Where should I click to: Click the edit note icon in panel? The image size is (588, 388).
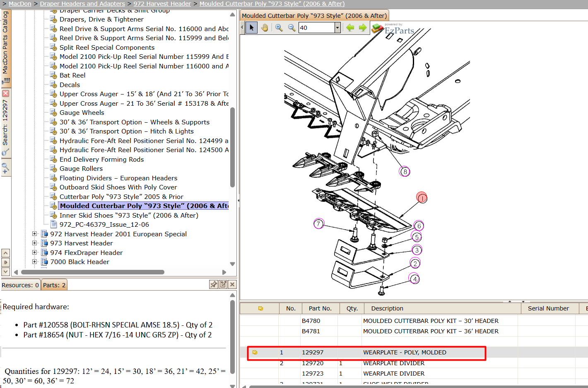[223, 284]
